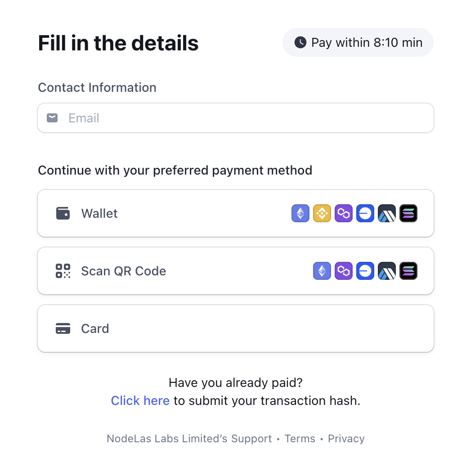Select Arbitrum in the Wallet payment row
Viewport: 475px width, 476px height.
click(387, 213)
